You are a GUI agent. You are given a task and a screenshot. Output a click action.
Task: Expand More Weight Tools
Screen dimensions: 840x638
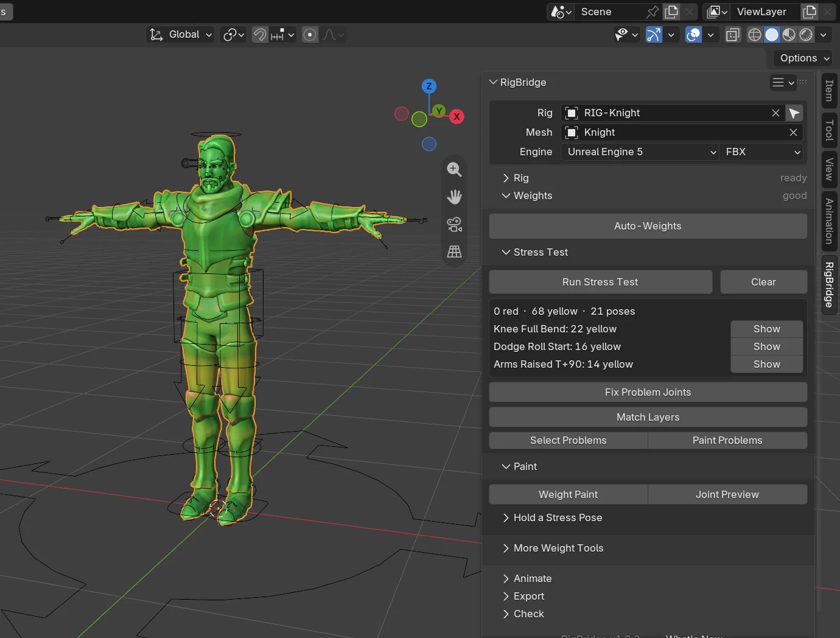point(506,548)
